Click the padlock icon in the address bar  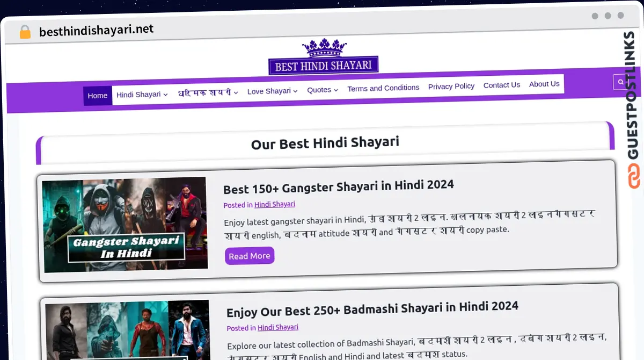pyautogui.click(x=25, y=31)
